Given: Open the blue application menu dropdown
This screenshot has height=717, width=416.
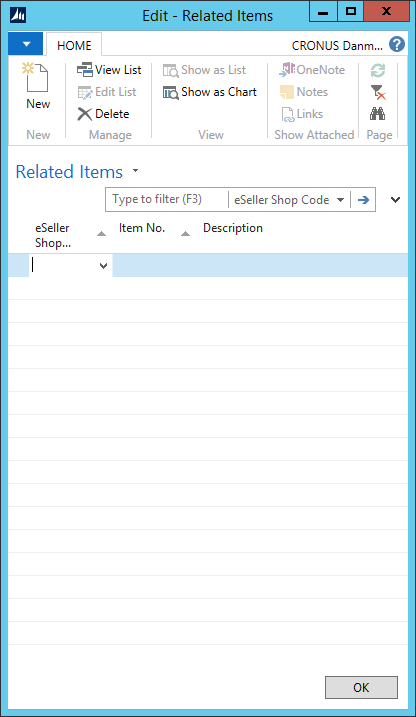Looking at the screenshot, I should coord(26,44).
